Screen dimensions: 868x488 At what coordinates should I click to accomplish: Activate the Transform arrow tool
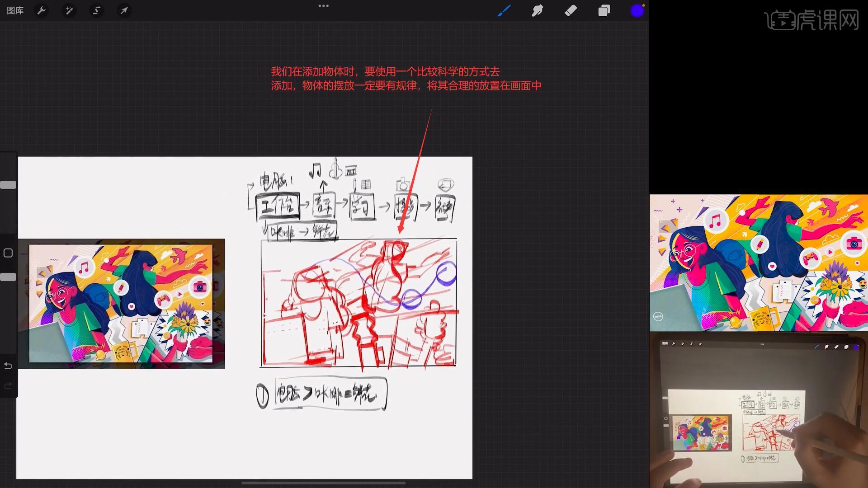coord(124,10)
